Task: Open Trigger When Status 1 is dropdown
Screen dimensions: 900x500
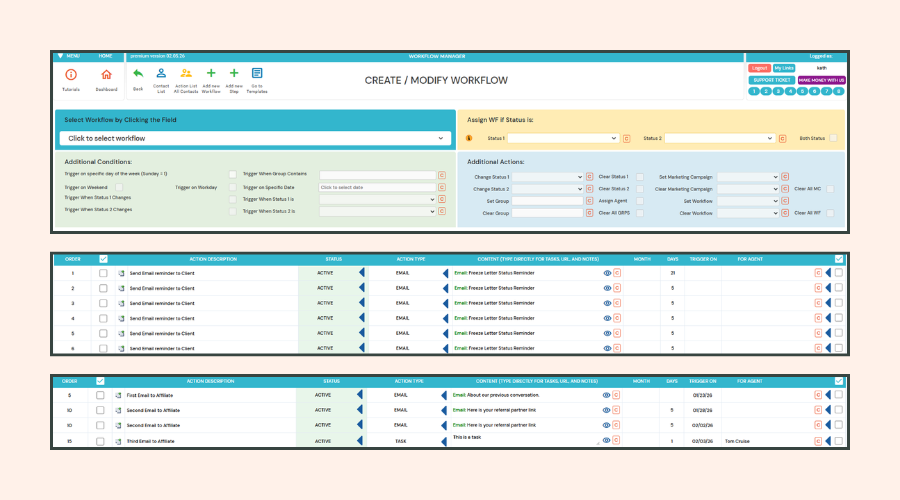Action: (378, 199)
